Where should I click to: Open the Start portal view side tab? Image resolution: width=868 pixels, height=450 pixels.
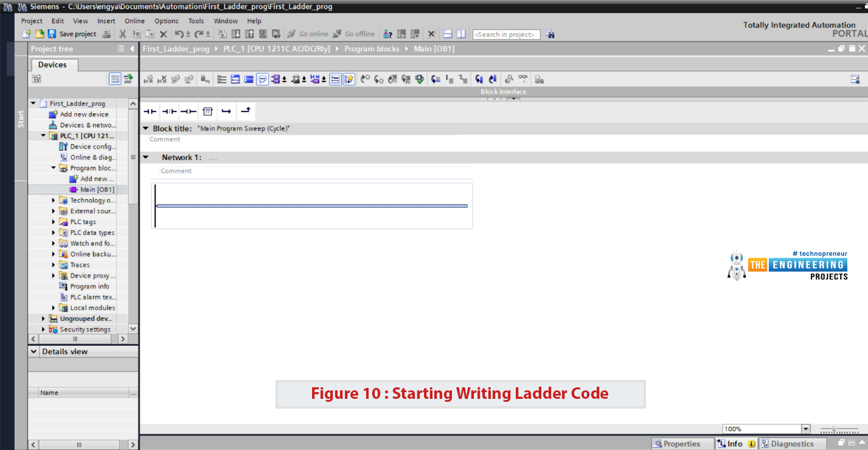[x=21, y=119]
